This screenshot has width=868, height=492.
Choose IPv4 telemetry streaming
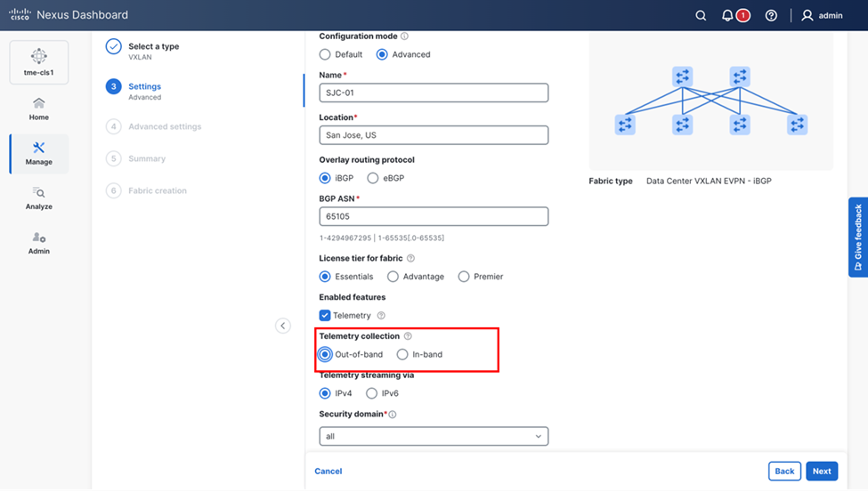pyautogui.click(x=325, y=393)
